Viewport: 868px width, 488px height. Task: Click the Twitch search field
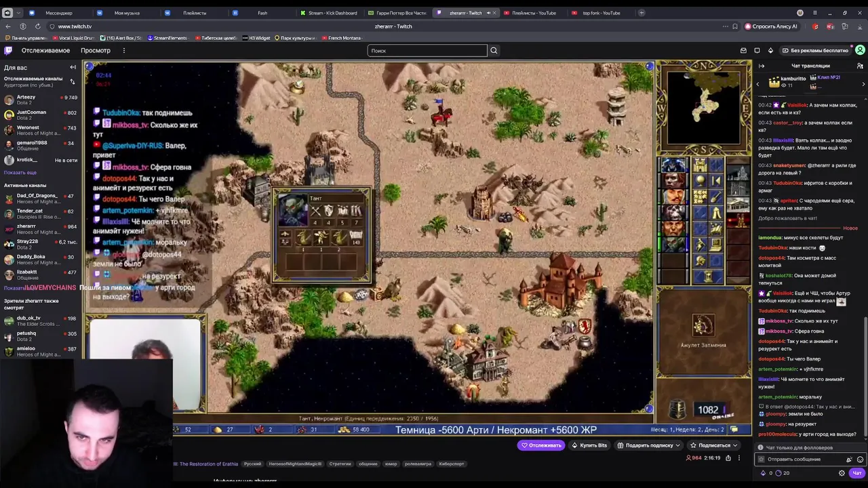(427, 50)
